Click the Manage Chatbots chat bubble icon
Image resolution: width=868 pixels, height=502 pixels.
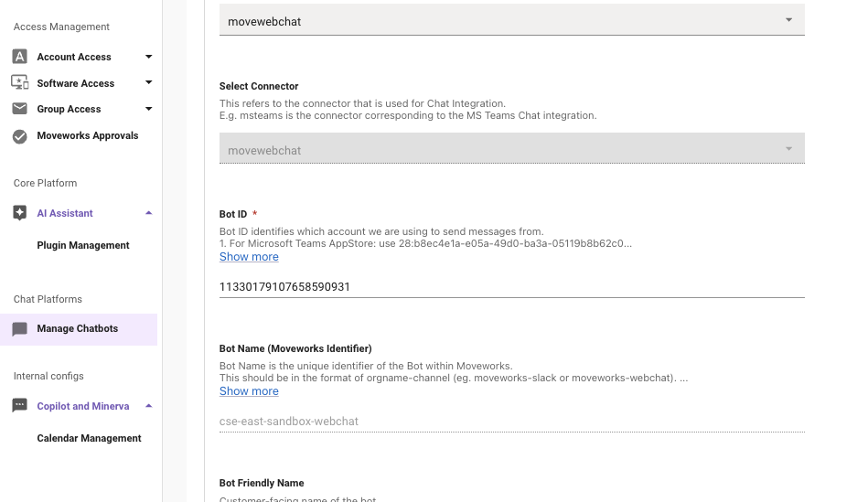19,329
